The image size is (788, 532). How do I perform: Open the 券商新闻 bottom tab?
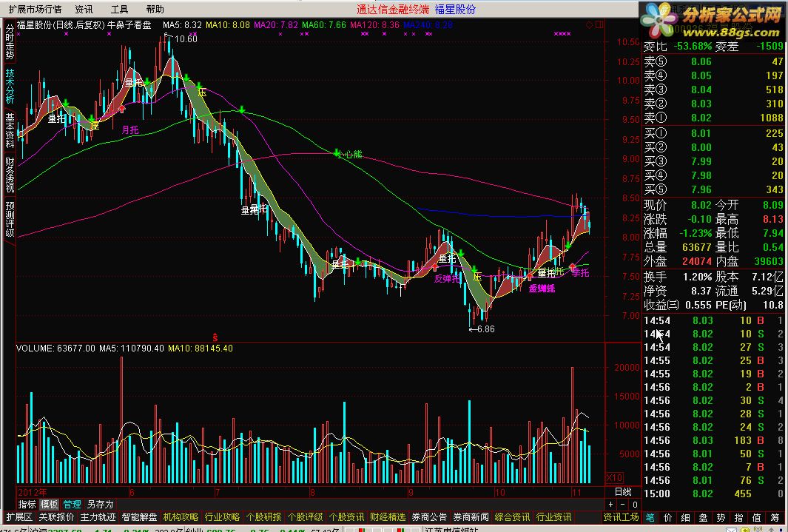point(471,517)
